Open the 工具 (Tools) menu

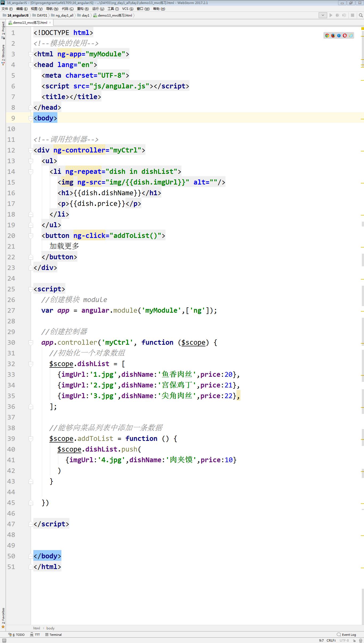coord(113,9)
